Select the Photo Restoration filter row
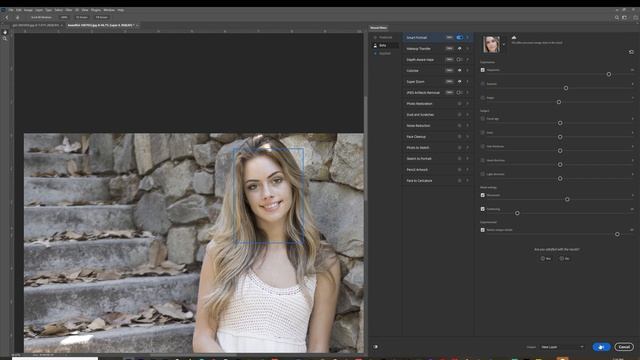 click(437, 104)
